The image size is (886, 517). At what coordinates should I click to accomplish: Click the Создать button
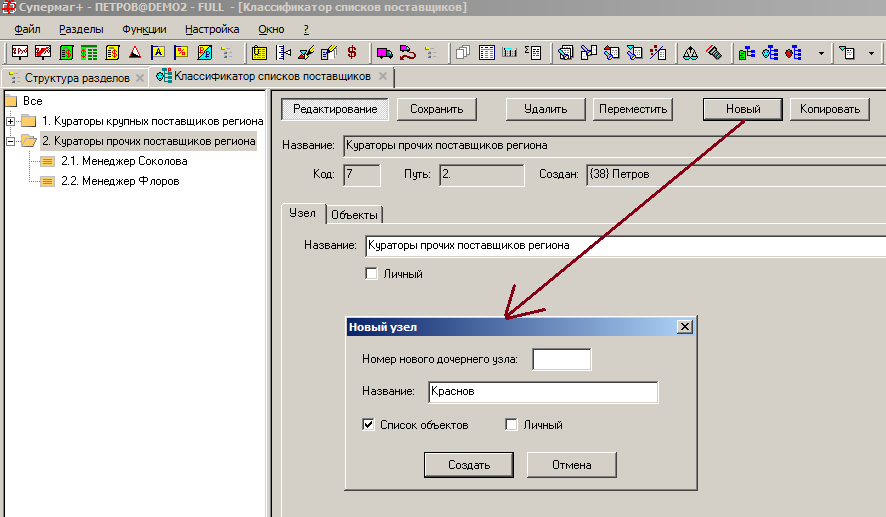click(x=468, y=464)
